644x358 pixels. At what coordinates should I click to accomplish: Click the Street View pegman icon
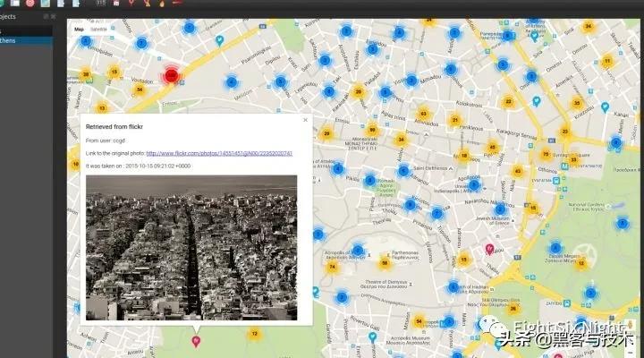point(630,326)
